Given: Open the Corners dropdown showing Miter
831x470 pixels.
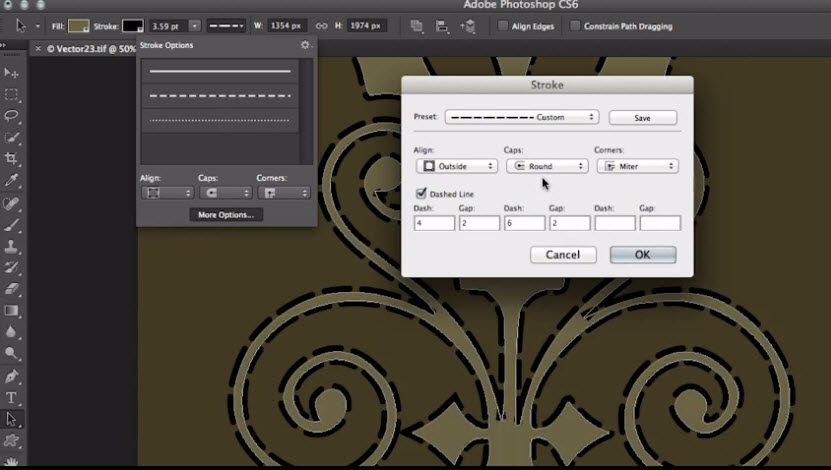Looking at the screenshot, I should click(x=637, y=166).
